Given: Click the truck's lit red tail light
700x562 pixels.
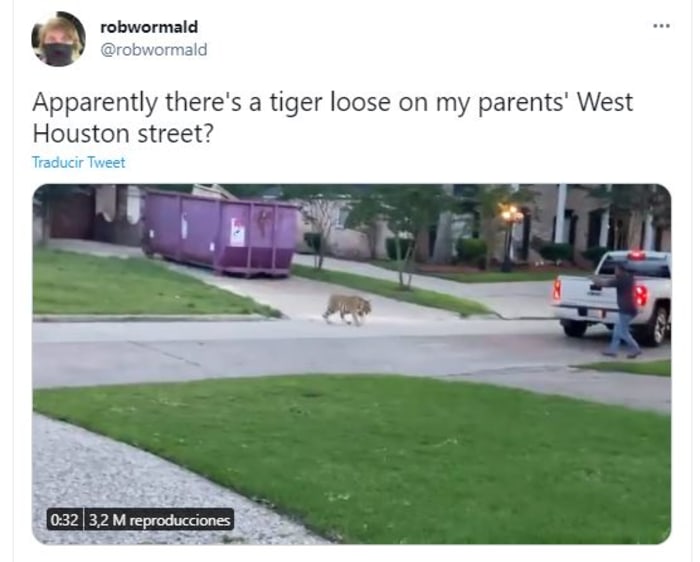Looking at the screenshot, I should click(x=642, y=296).
